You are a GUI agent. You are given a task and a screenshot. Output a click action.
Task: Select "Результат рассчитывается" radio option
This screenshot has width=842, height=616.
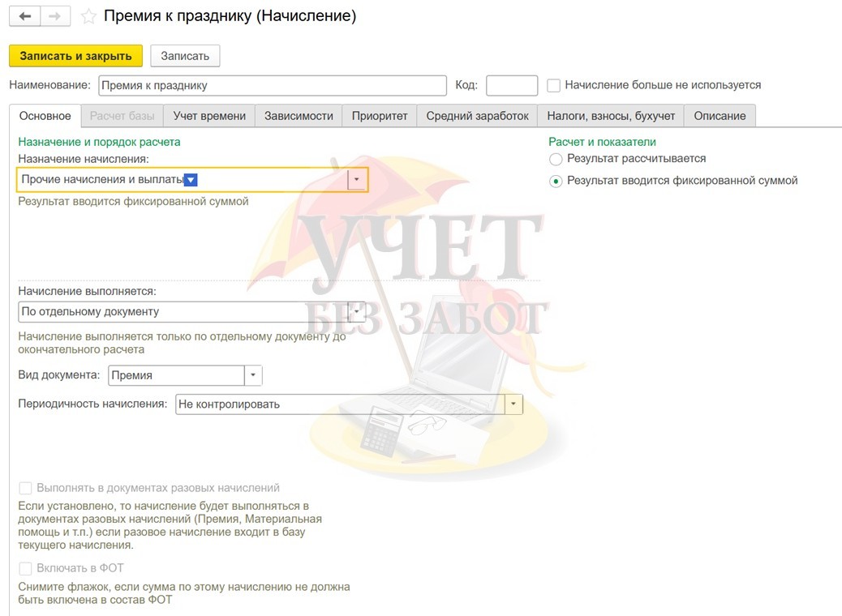[556, 159]
